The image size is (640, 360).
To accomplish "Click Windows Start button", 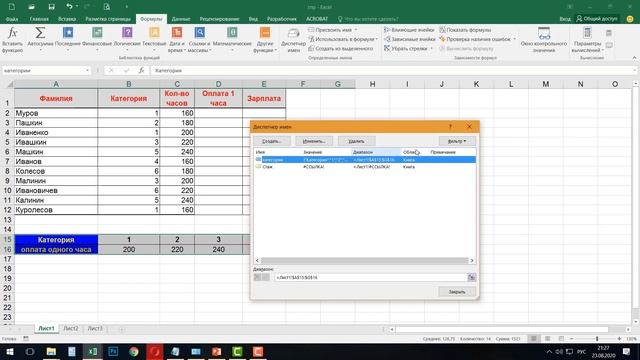I will coord(9,351).
